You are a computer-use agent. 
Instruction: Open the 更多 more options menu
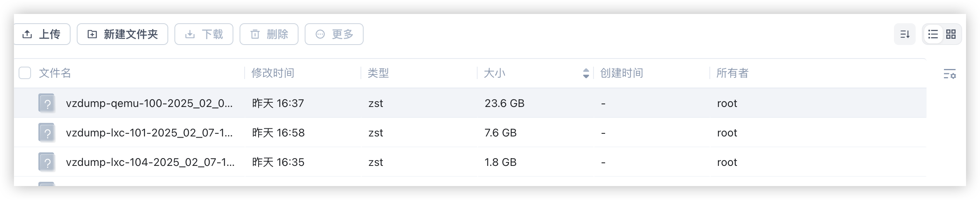click(334, 34)
